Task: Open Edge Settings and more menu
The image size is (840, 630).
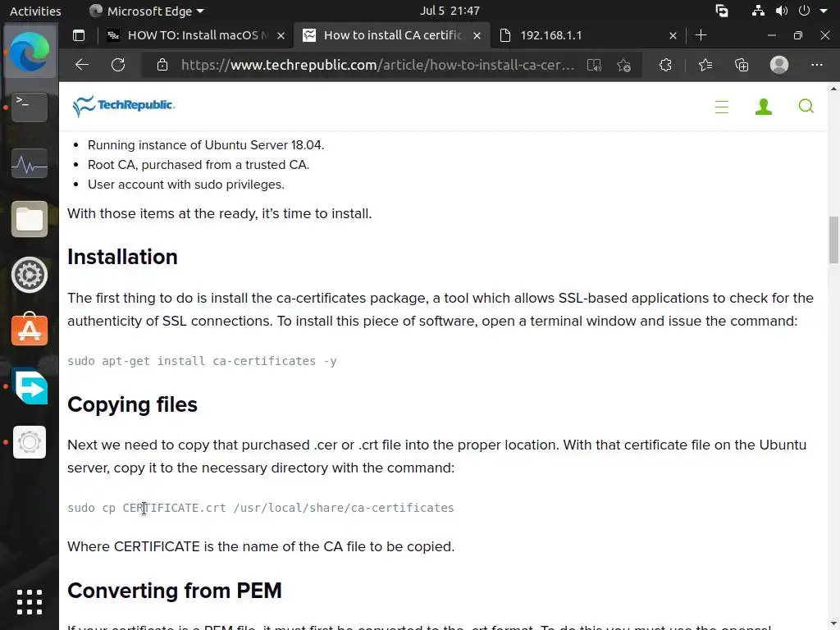Action: (x=816, y=65)
